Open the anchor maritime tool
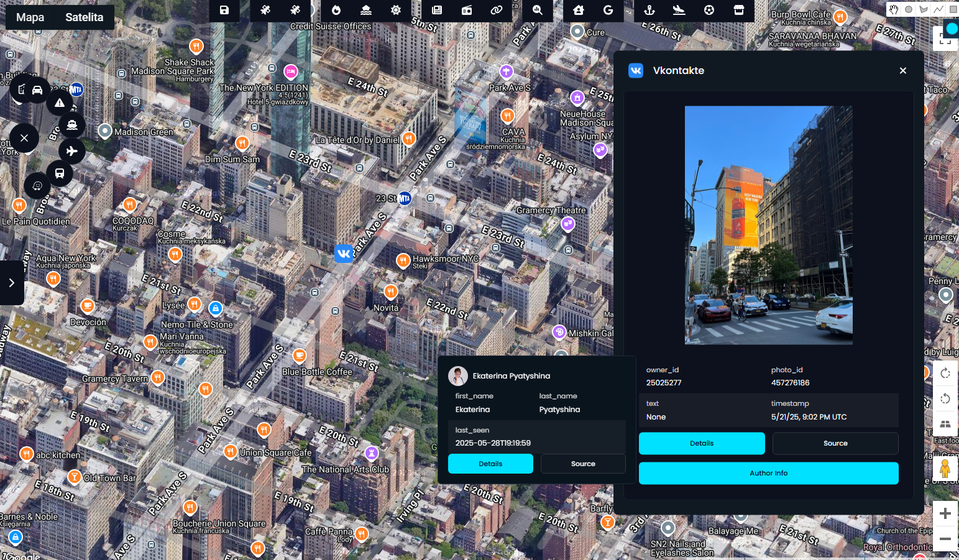Screen dimensions: 959x560 [x=649, y=10]
